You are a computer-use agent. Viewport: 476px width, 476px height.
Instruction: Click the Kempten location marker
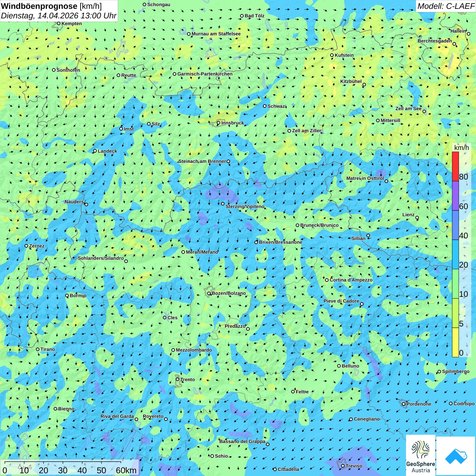pyautogui.click(x=58, y=23)
